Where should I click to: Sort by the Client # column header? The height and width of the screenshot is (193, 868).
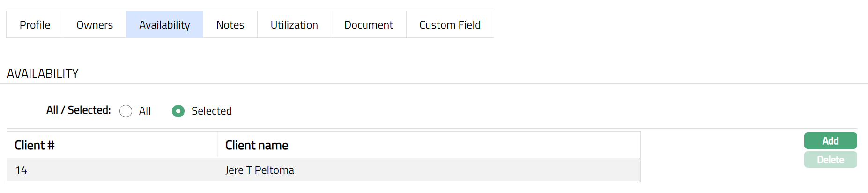click(35, 146)
